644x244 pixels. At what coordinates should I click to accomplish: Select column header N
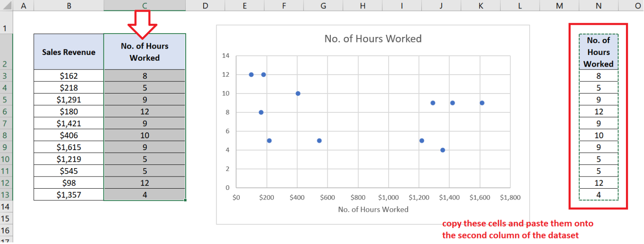598,5
